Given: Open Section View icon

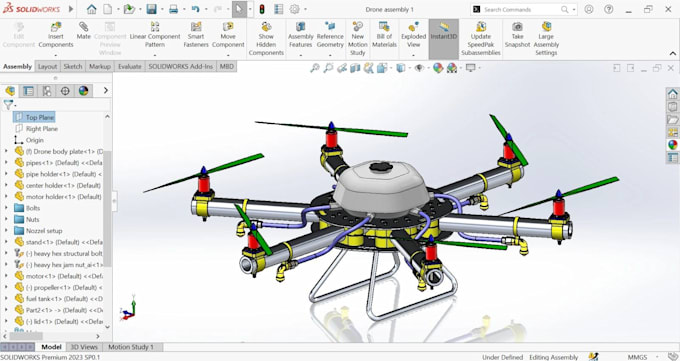Looking at the screenshot, I should (x=355, y=68).
